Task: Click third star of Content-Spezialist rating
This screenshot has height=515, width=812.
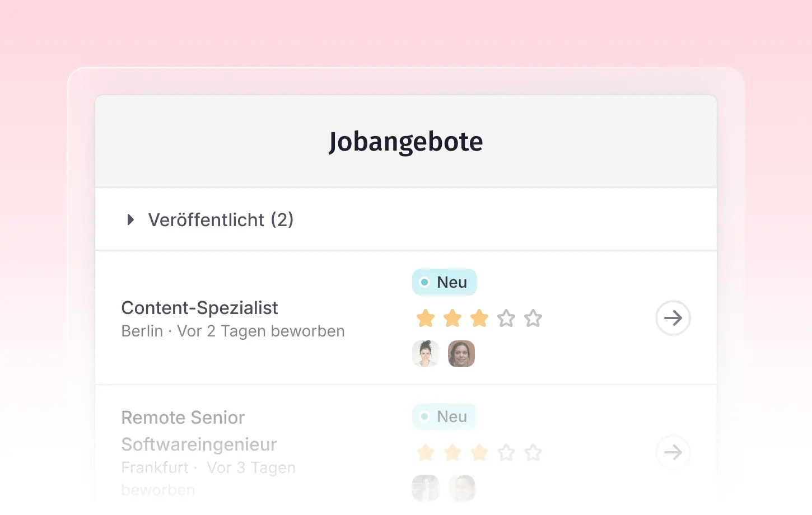Action: click(x=479, y=319)
